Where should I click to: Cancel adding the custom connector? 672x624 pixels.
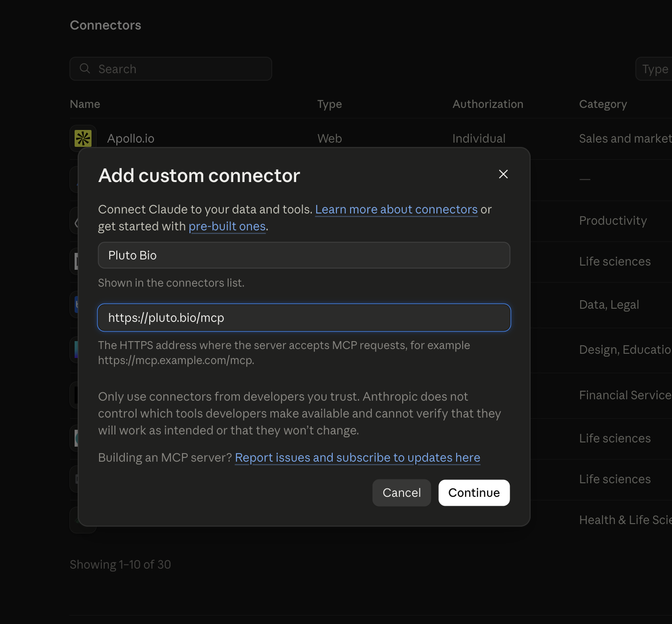point(402,493)
